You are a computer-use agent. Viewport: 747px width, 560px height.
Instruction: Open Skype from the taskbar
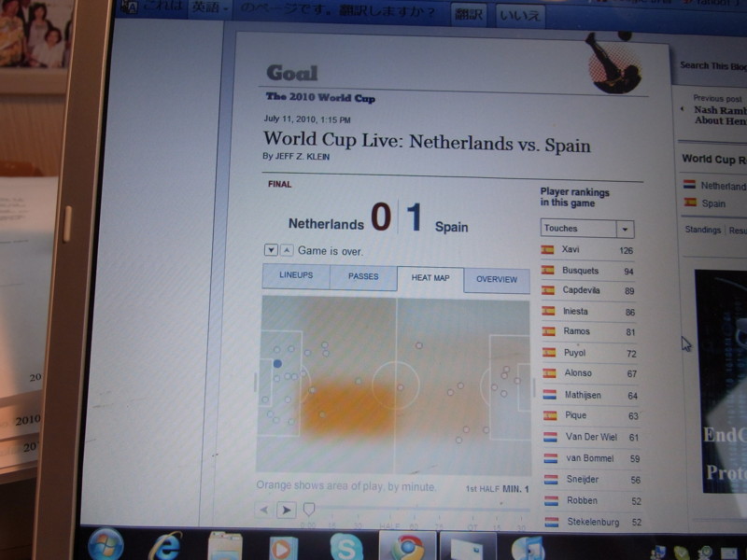tap(346, 548)
